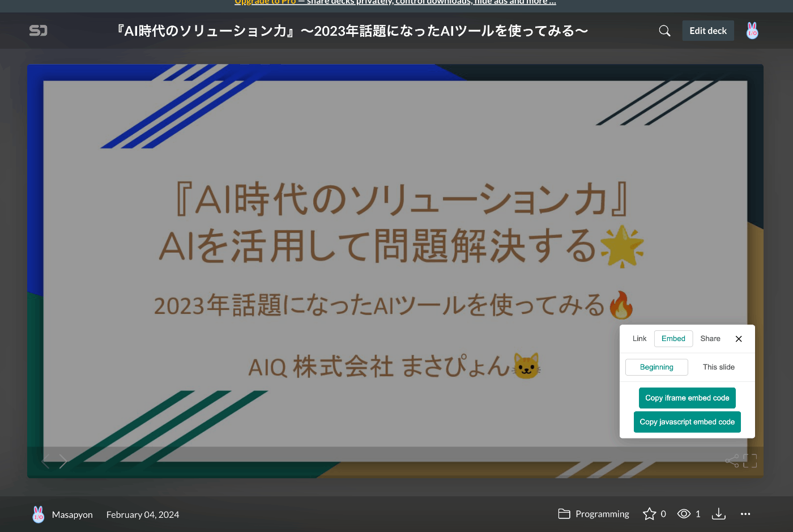Click the Speaker Deck logo
This screenshot has width=793, height=532.
coord(38,31)
